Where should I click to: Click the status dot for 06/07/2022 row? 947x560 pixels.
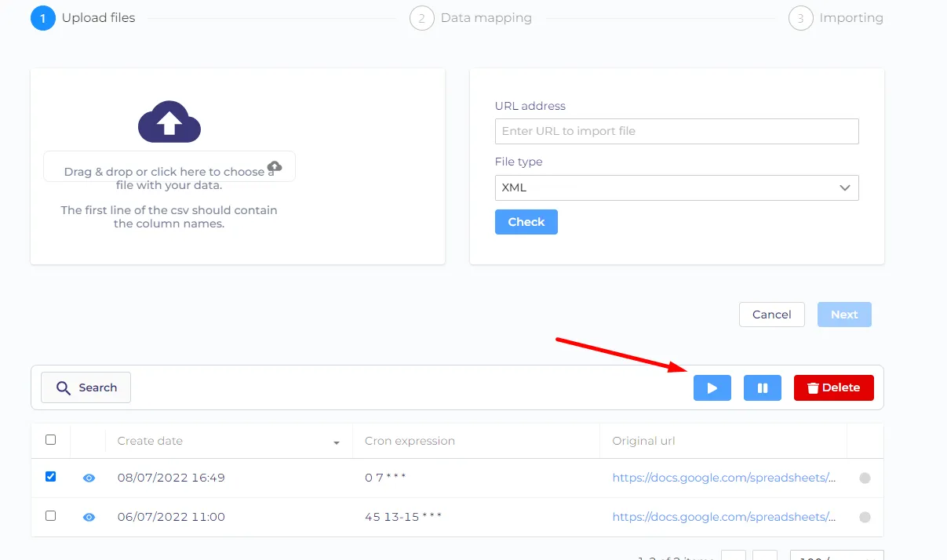(x=865, y=517)
